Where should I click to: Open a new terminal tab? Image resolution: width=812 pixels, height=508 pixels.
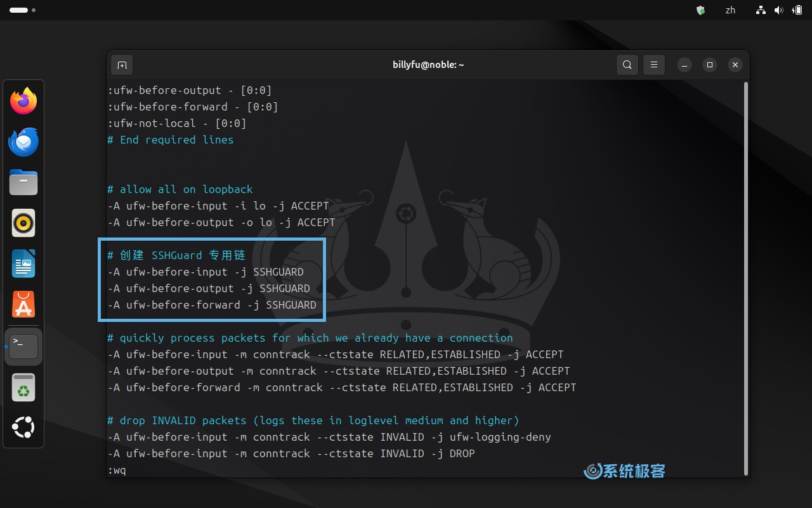pyautogui.click(x=122, y=65)
